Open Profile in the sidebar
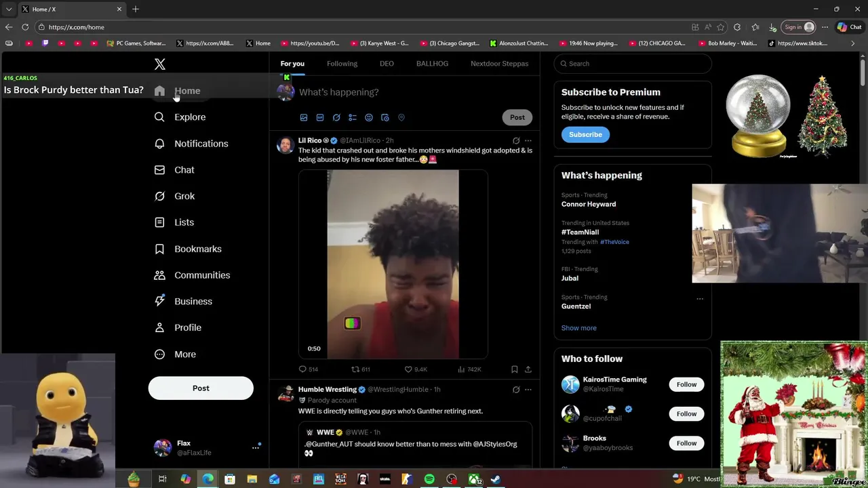 tap(178, 327)
